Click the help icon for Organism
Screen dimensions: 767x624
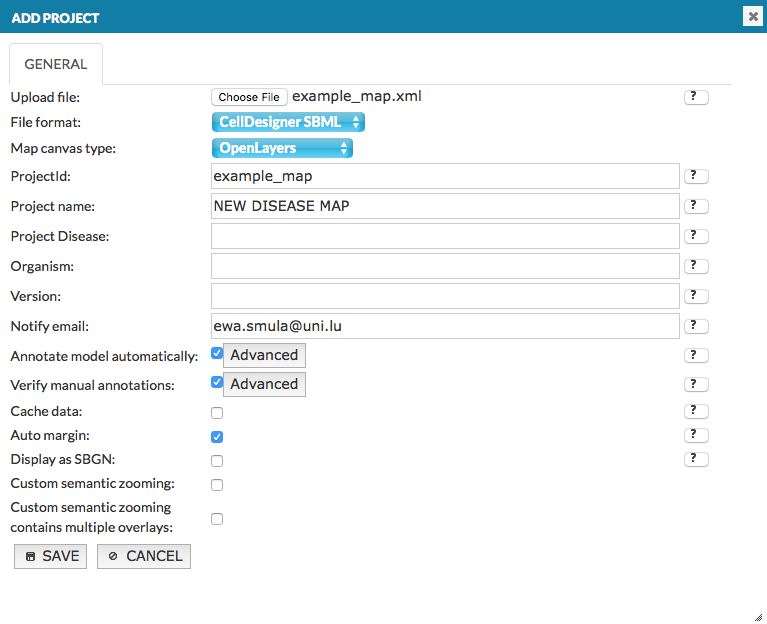point(696,266)
